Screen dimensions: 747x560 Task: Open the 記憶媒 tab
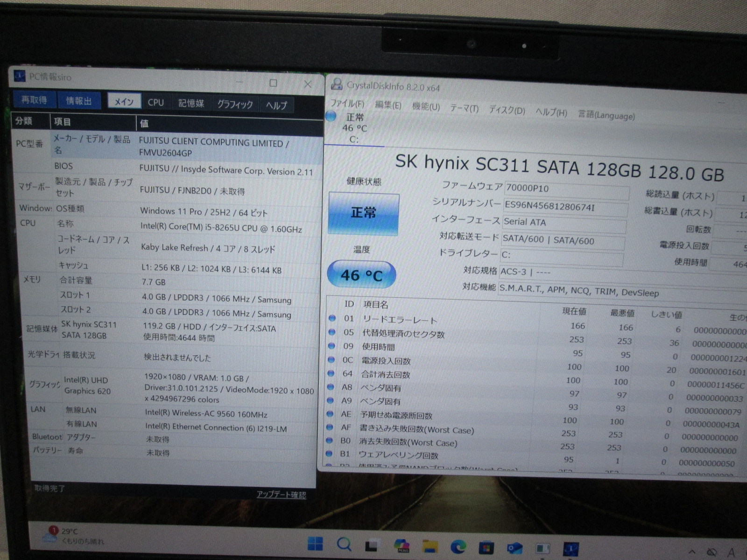click(191, 103)
